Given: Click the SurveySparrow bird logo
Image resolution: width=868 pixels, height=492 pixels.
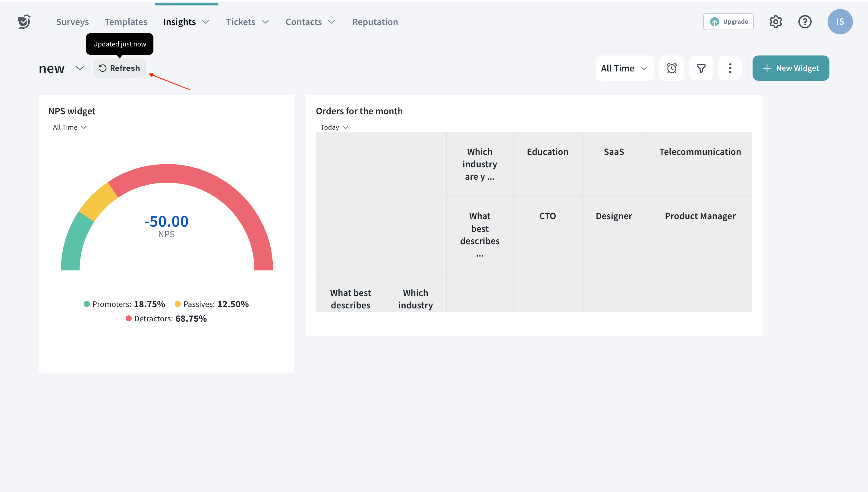Looking at the screenshot, I should [24, 22].
